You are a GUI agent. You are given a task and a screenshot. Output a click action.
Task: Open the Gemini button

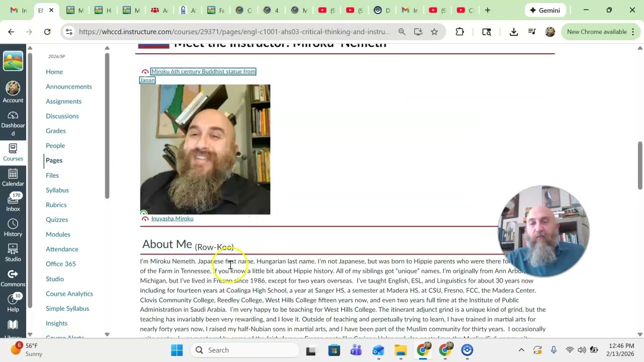(544, 10)
